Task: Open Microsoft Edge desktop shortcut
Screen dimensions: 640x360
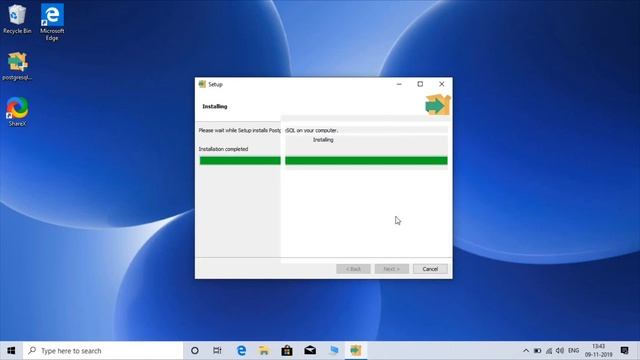Action: [52, 22]
